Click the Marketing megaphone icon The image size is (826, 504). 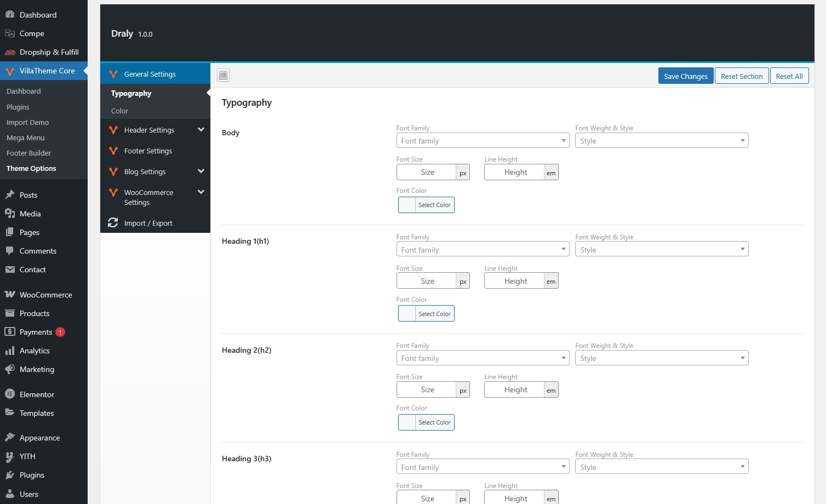pos(10,369)
